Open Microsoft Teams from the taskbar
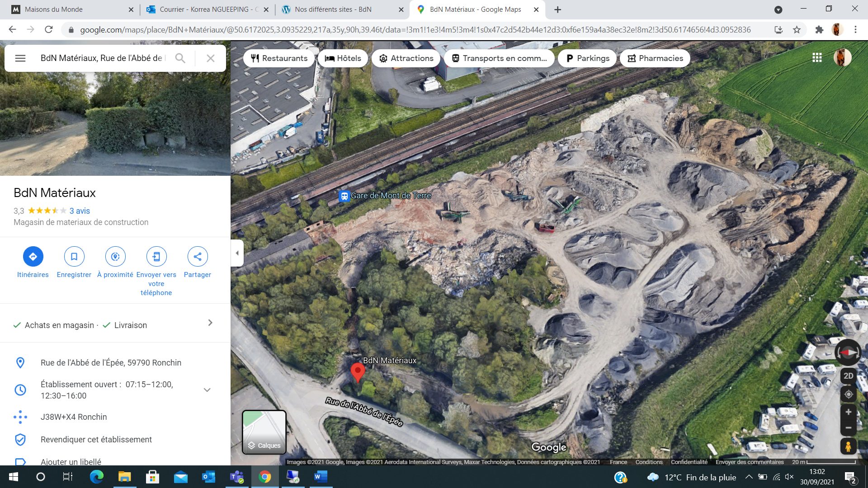Screen dimensions: 868x488 pyautogui.click(x=237, y=477)
